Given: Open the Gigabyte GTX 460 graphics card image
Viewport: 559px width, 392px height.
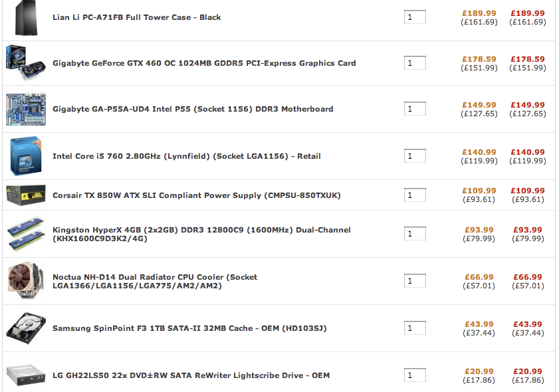Looking at the screenshot, I should 26,62.
